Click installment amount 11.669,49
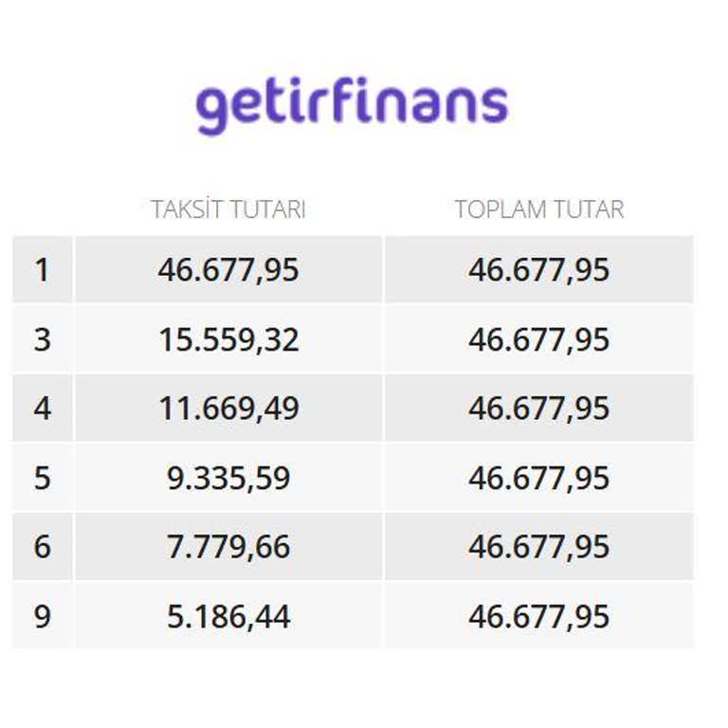 (x=228, y=409)
